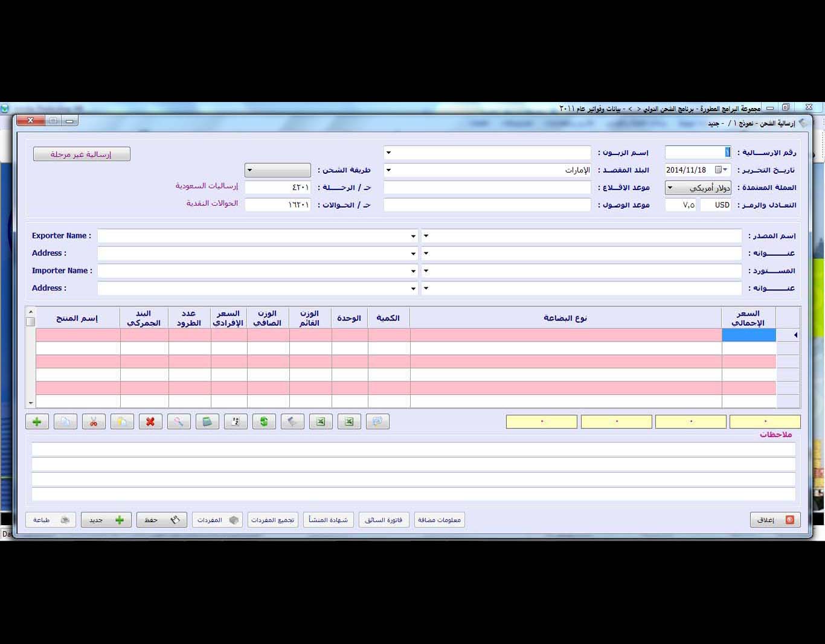This screenshot has height=644, width=825.
Task: Open the Exporter Name dropdown
Action: coord(413,236)
